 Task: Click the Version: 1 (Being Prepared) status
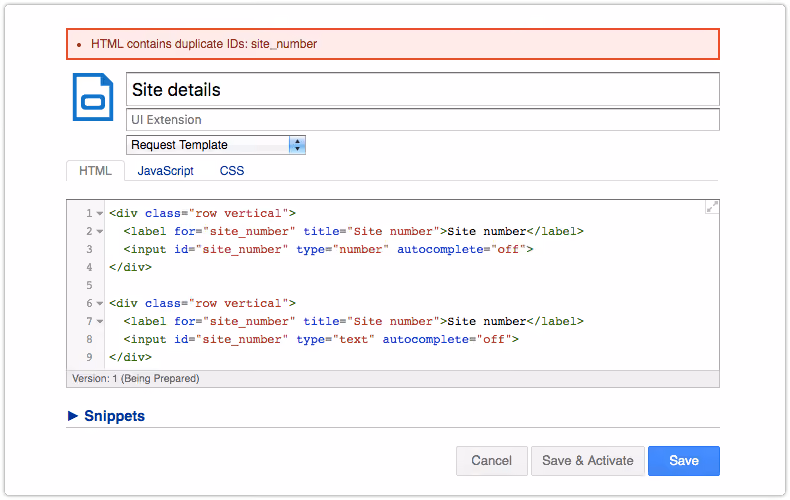[x=136, y=379]
